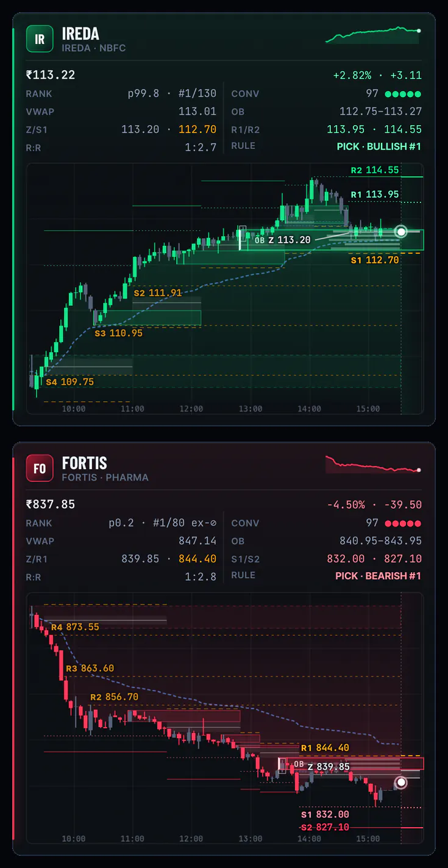Viewport: 448px width, 868px height.
Task: Click the VWAP value 113.01
Action: click(197, 112)
